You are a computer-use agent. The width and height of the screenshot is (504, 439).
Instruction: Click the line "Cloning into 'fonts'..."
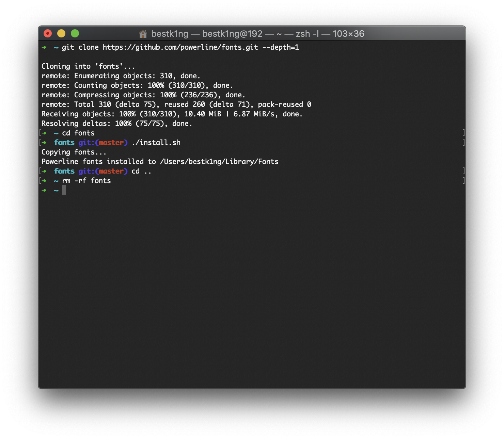pyautogui.click(x=88, y=66)
